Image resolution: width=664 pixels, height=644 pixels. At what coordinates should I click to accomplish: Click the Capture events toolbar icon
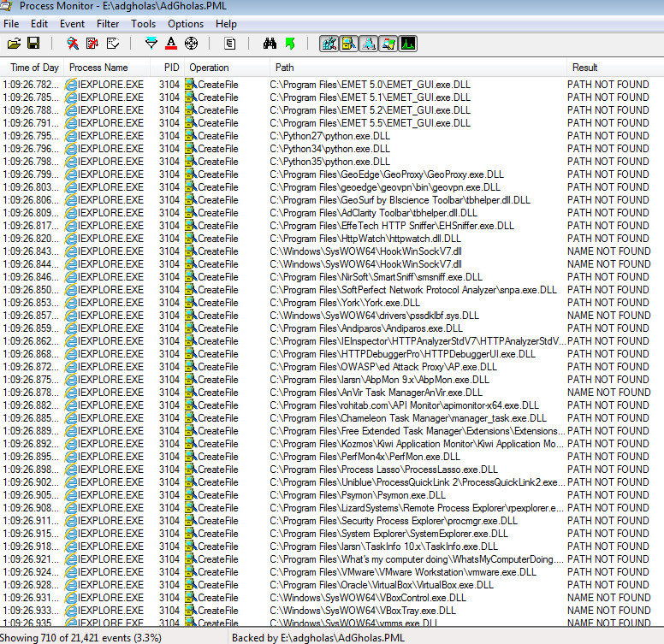pos(73,43)
